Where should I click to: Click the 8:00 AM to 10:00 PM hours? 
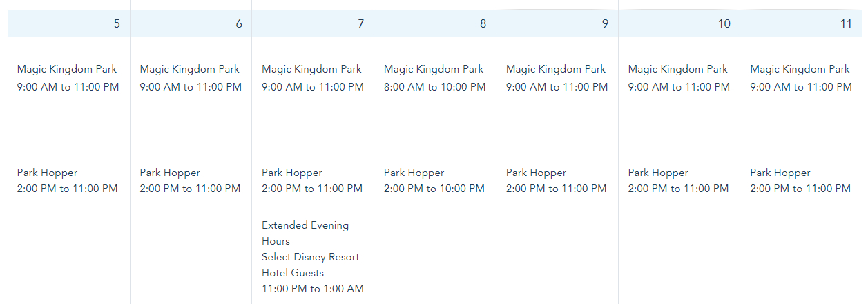(434, 87)
